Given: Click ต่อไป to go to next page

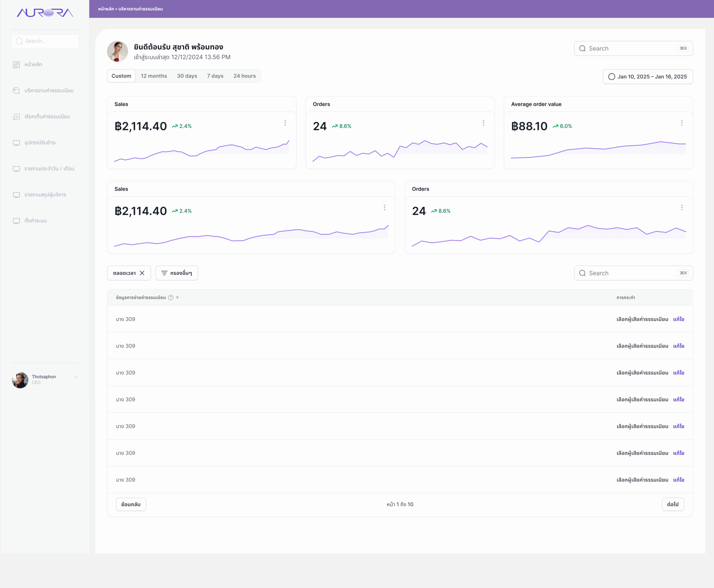Looking at the screenshot, I should pos(673,504).
